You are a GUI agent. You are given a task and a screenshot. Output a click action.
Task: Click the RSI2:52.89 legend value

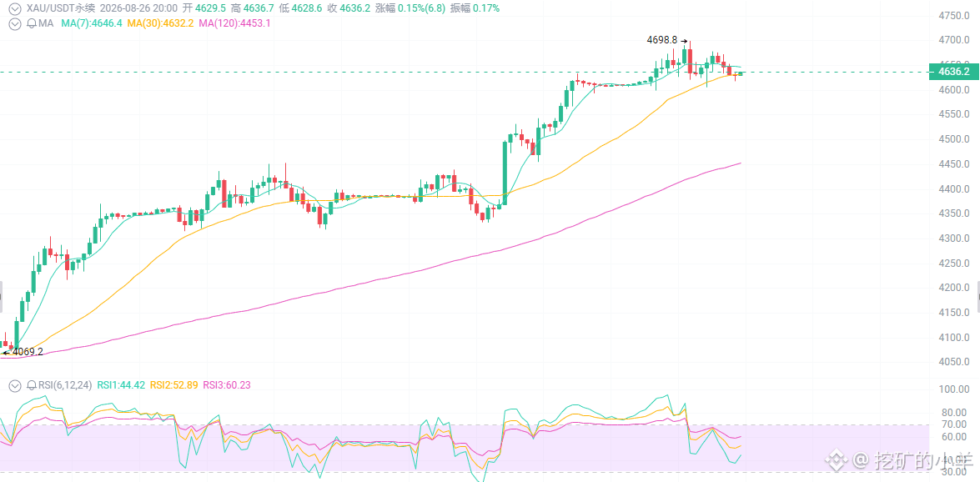(x=173, y=385)
